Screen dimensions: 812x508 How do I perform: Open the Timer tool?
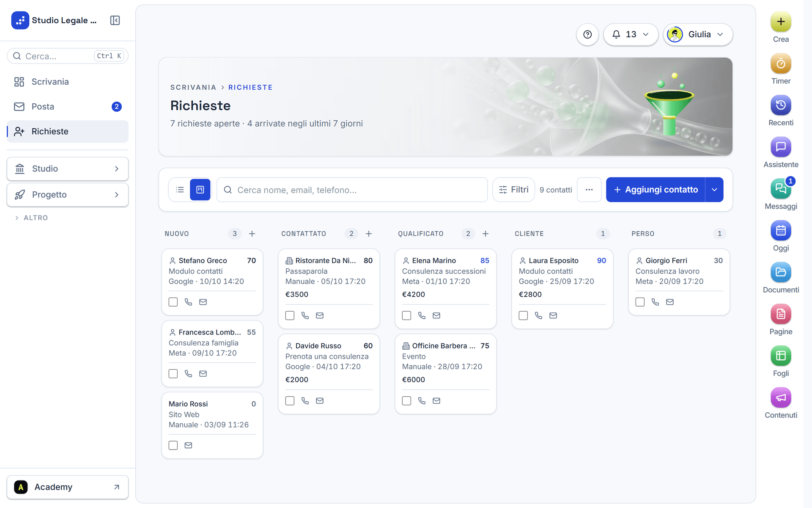tap(781, 64)
